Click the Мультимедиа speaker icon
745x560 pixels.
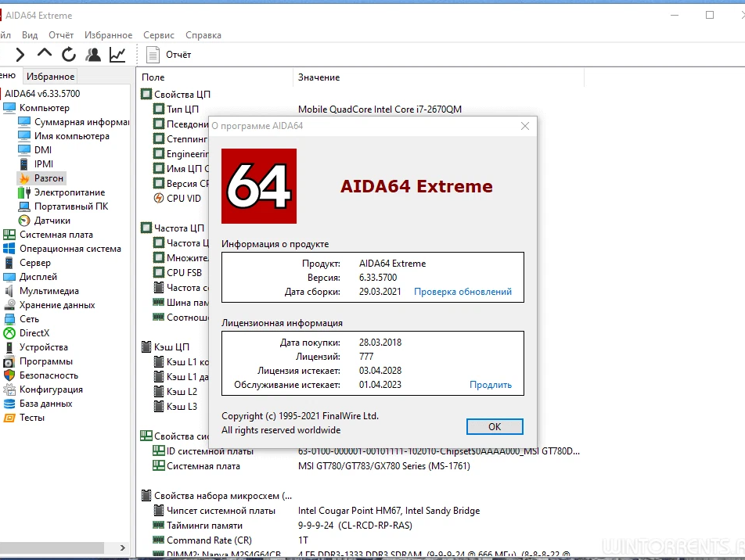pos(9,291)
